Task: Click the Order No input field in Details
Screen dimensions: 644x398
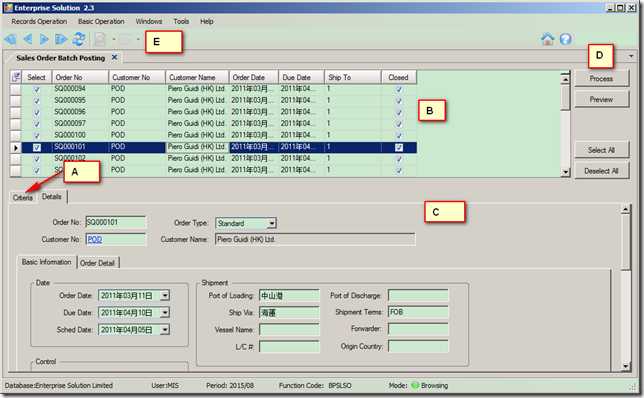Action: (115, 223)
